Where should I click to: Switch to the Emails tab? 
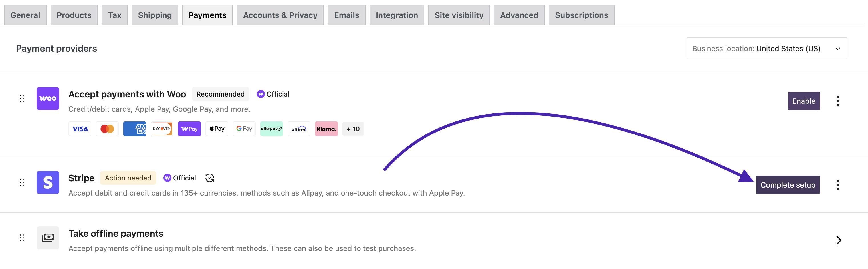click(x=346, y=15)
